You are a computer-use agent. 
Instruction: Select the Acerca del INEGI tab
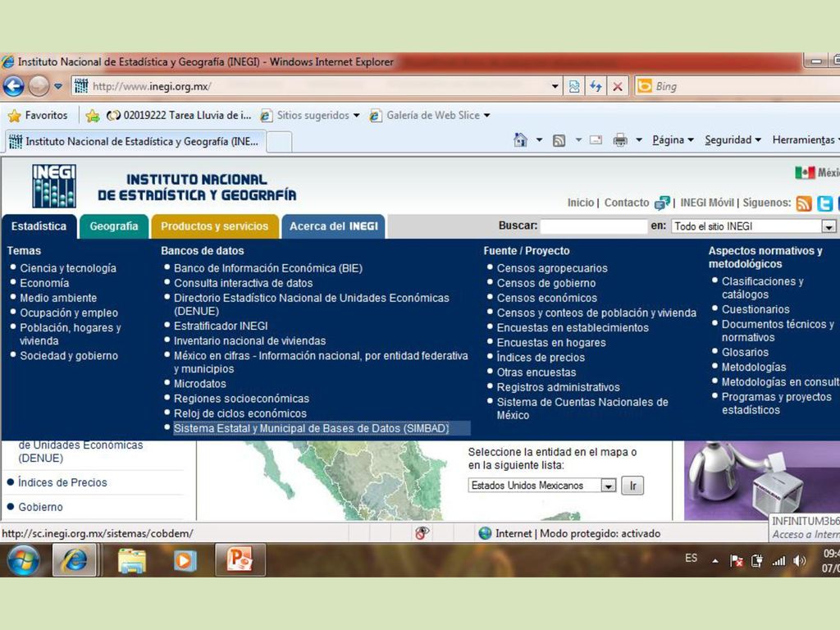[333, 226]
